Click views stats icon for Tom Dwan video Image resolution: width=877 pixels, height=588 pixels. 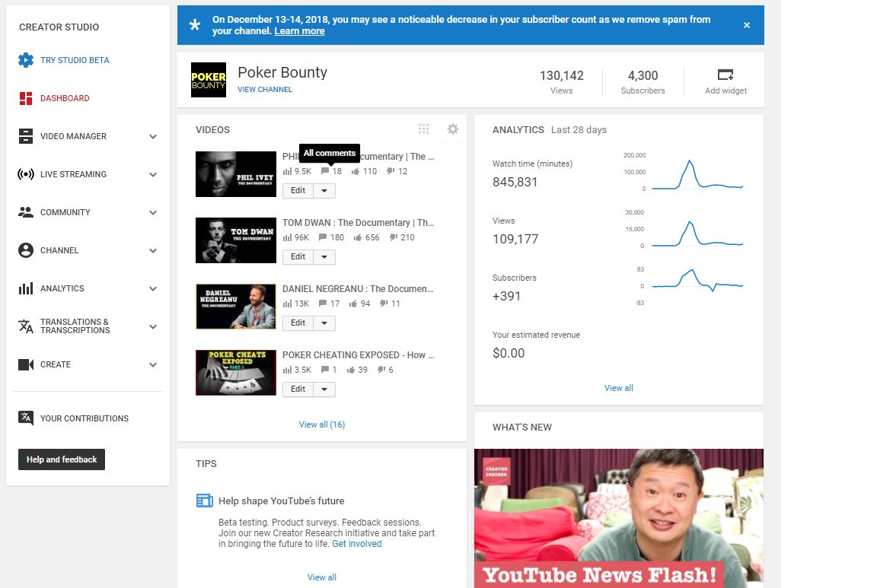[x=288, y=237]
